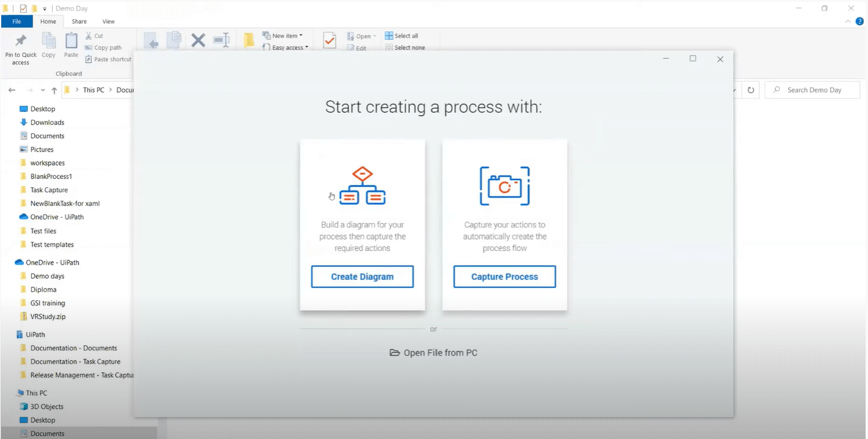Open Documentation - Documents library
This screenshot has width=868, height=439.
(x=74, y=348)
